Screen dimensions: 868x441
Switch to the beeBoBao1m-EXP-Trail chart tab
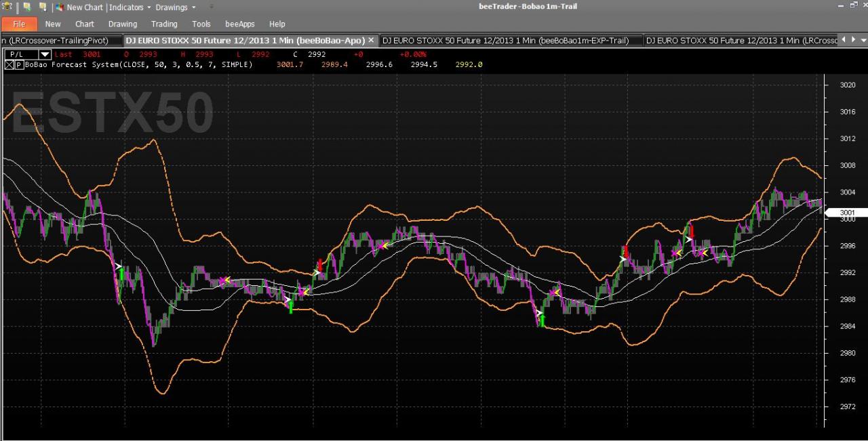(506, 41)
